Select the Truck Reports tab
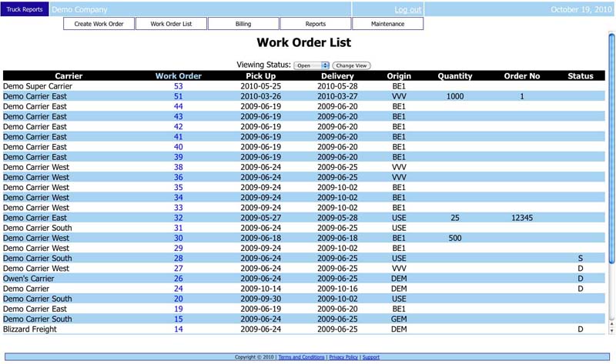 [x=25, y=9]
